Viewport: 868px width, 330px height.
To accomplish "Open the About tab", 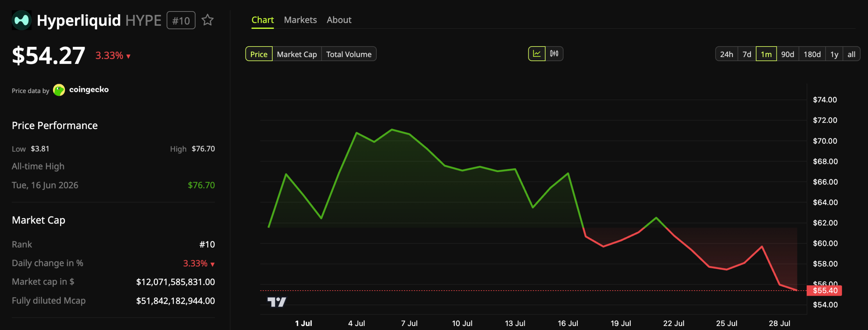I will pos(339,20).
